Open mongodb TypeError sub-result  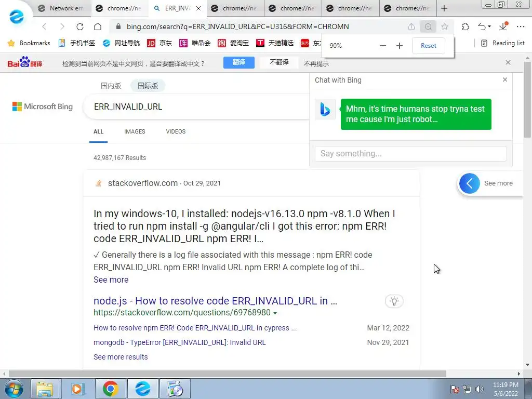coord(179,343)
